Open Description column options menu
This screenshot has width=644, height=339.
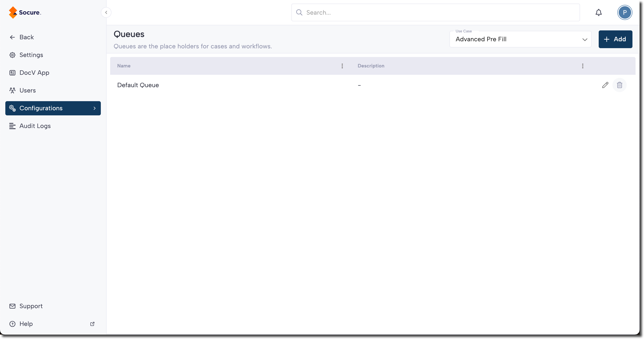pos(582,66)
